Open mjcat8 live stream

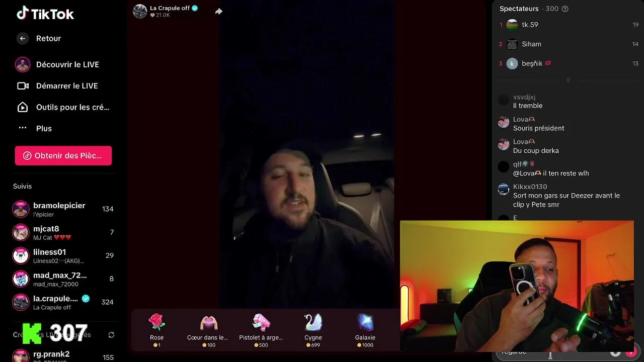63,232
